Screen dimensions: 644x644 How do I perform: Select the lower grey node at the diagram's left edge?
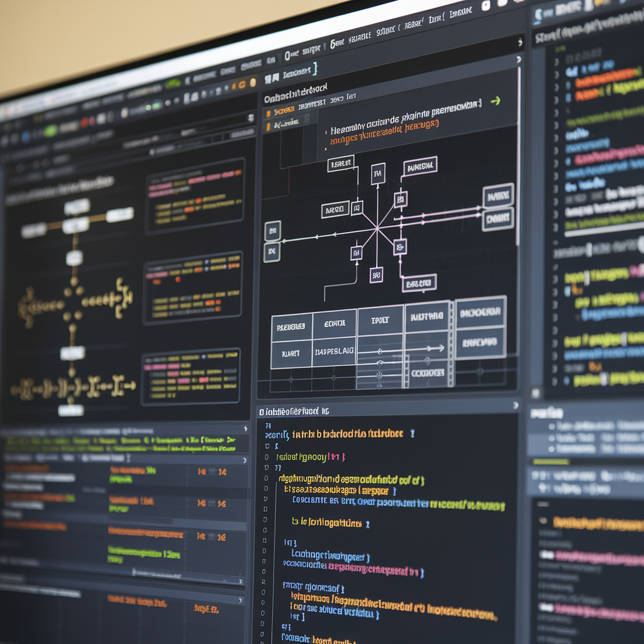[x=272, y=252]
